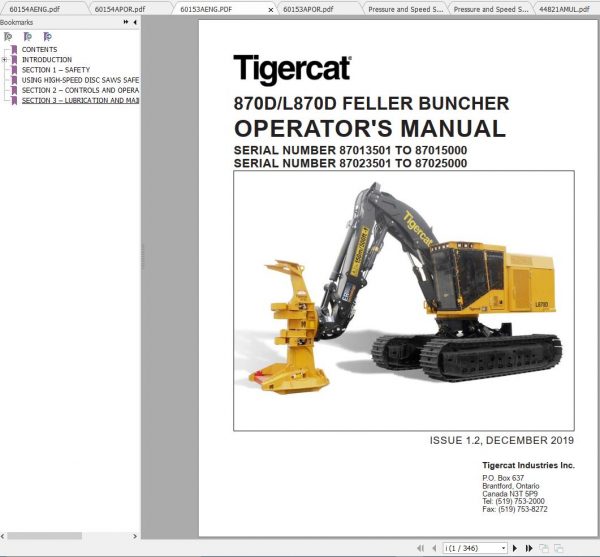Screen dimensions: 600x557
Task: Click the bookmarks panel horizontal scrollbar thumb
Action: click(44, 536)
